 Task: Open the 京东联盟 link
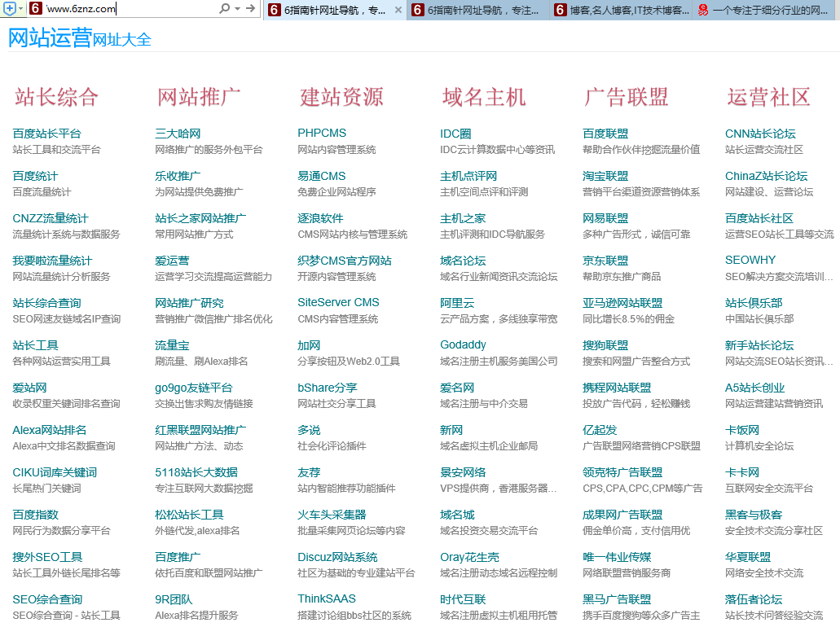point(605,261)
